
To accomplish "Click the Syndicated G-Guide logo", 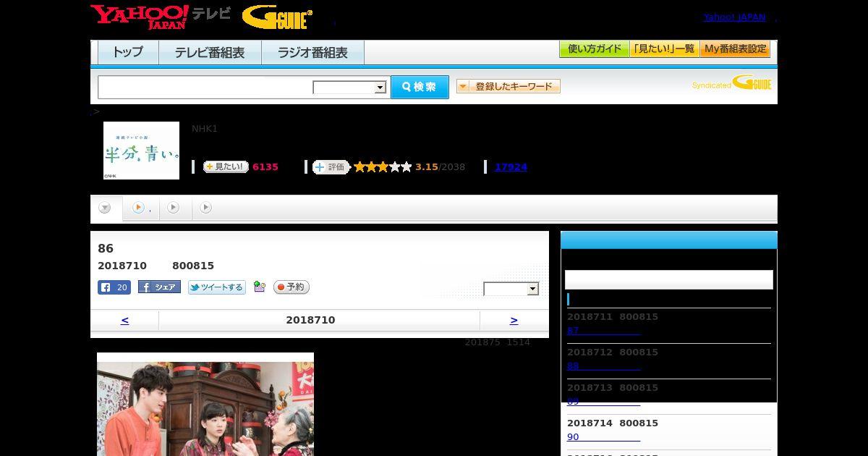I will [731, 83].
